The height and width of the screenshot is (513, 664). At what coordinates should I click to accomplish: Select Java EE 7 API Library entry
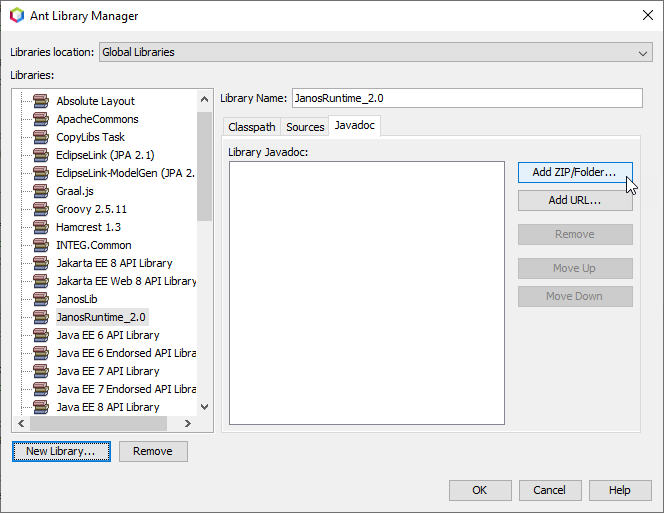pyautogui.click(x=108, y=371)
